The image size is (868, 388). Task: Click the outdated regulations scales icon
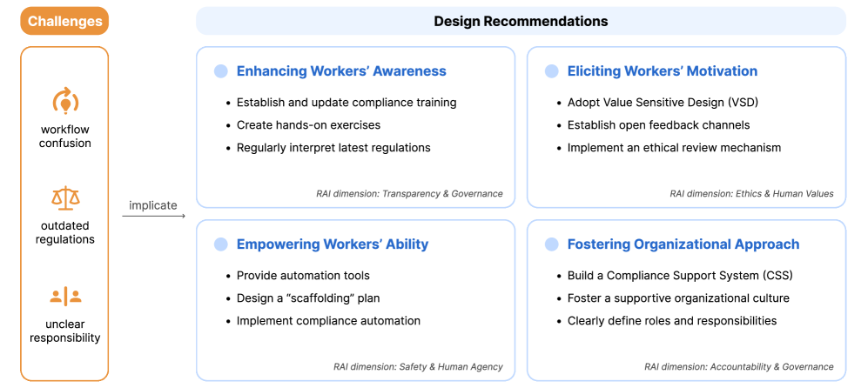[64, 198]
